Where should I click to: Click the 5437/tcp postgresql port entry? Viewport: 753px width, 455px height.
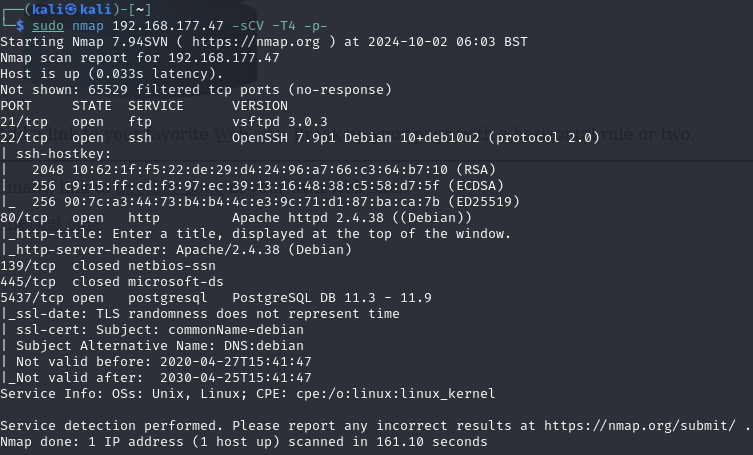(28, 298)
